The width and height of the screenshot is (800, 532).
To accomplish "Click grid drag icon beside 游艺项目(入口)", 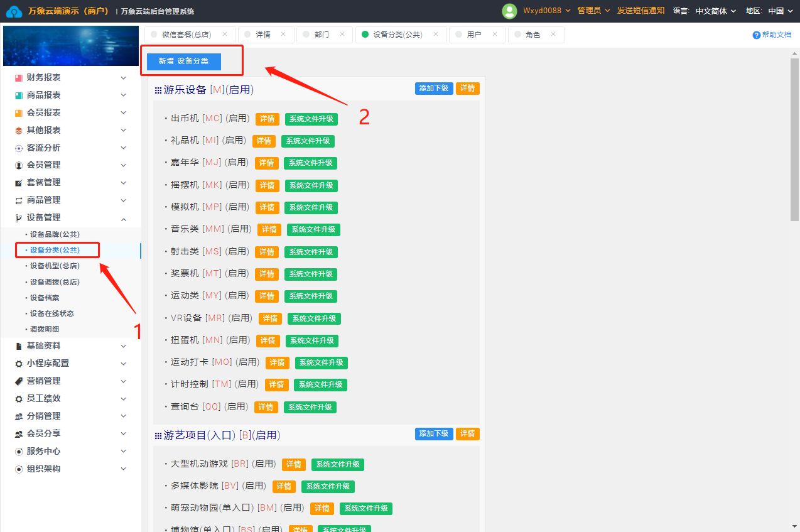I will pos(158,436).
